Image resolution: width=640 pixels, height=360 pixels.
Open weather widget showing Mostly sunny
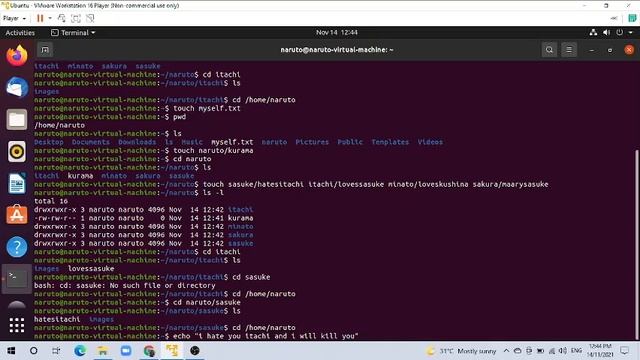(461, 351)
